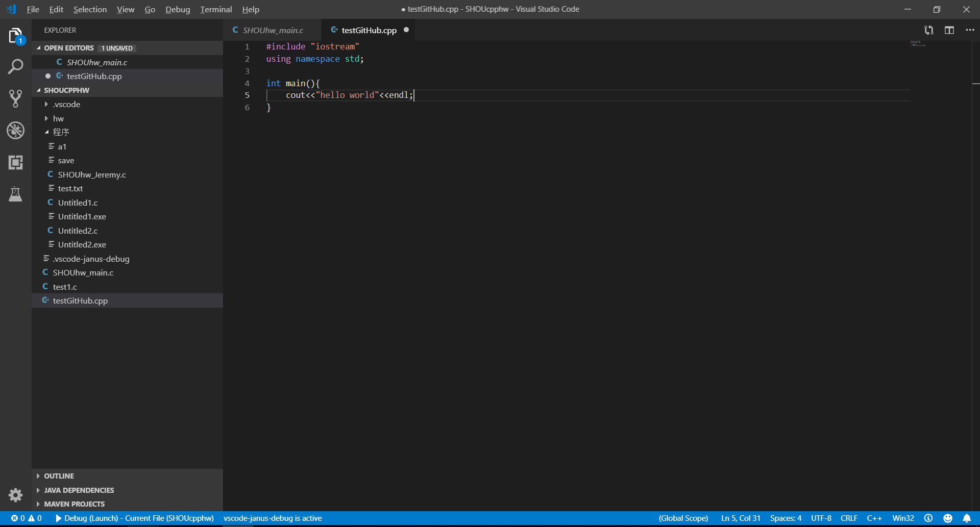The height and width of the screenshot is (527, 980).
Task: Open the Edit menu
Action: (56, 9)
